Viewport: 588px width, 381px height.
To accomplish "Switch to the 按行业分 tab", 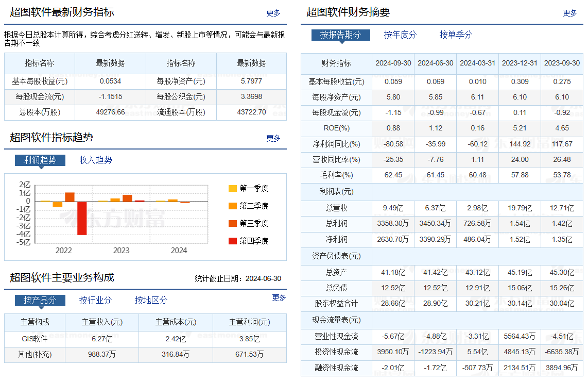I will coord(95,300).
